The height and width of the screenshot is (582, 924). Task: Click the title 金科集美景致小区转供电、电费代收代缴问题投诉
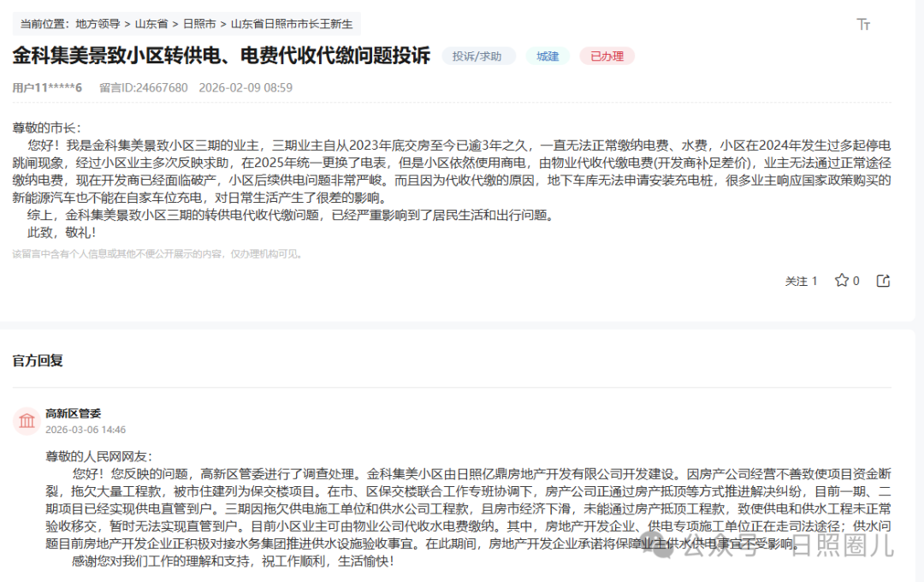222,56
